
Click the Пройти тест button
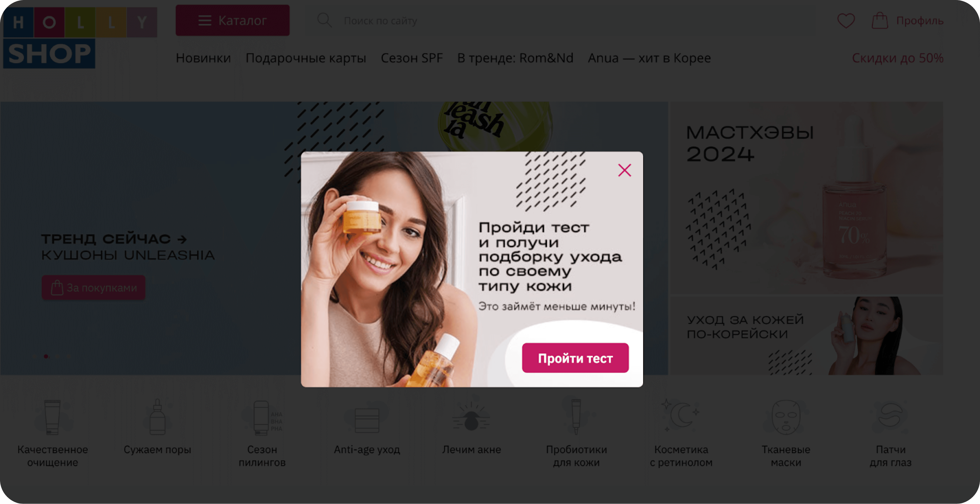(575, 358)
